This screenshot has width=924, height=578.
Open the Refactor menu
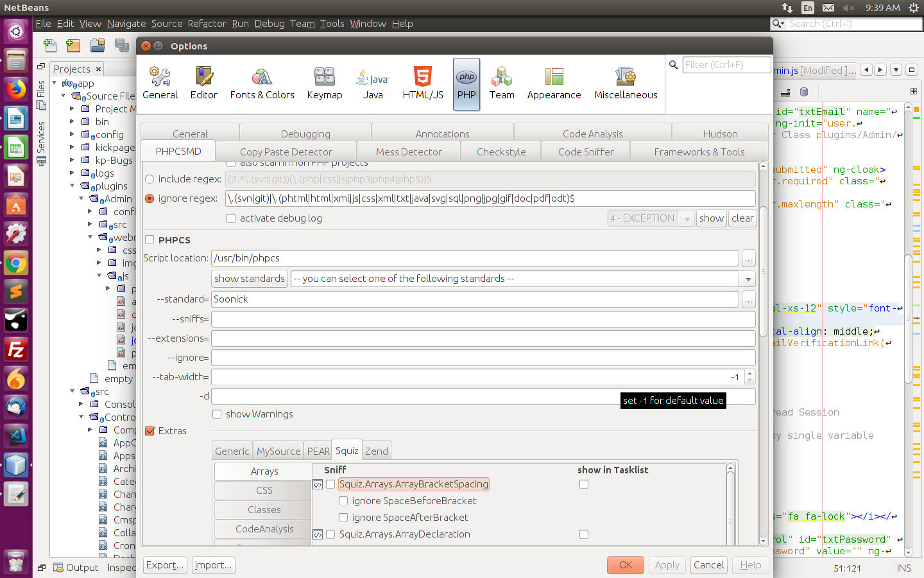point(207,24)
